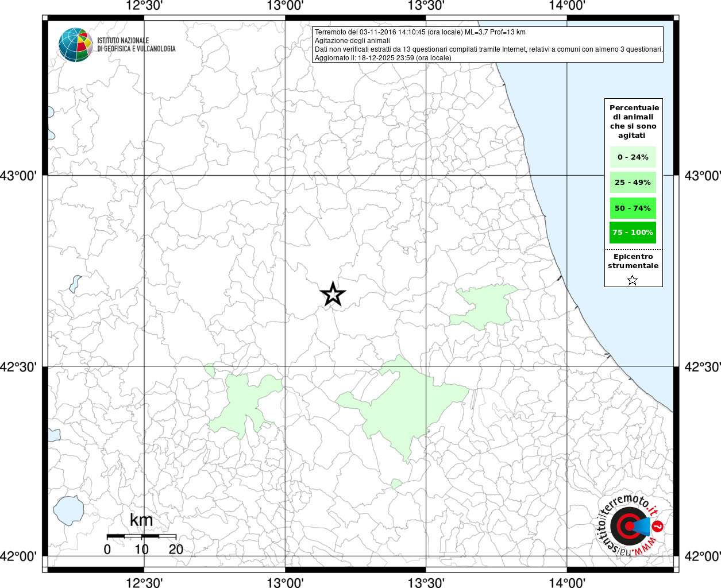
Task: Click the 'Aggiornato il: 18-12-2025' line
Action: (x=383, y=58)
